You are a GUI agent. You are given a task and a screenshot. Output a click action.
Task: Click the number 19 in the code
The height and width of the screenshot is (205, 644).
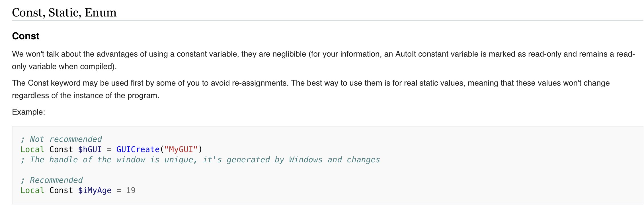tap(131, 190)
